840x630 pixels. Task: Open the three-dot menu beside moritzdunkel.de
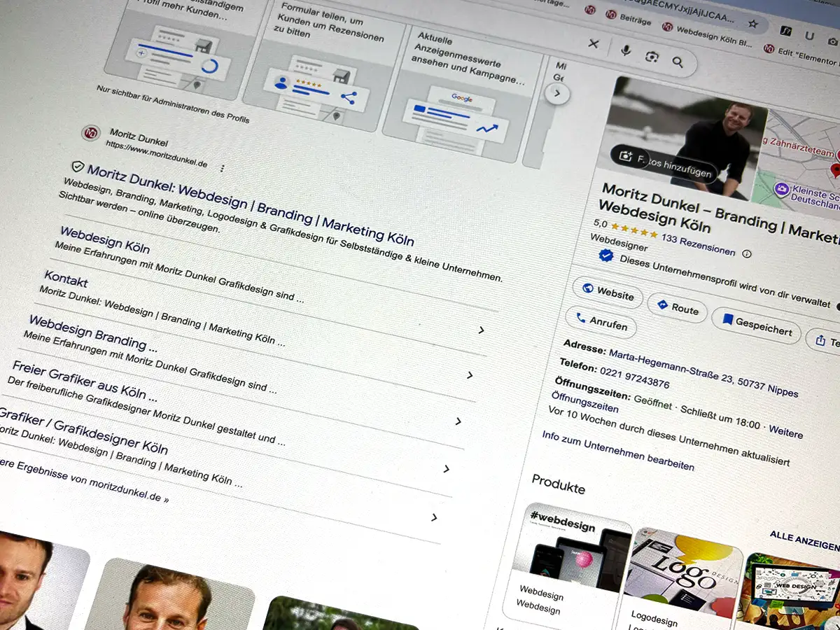point(223,169)
